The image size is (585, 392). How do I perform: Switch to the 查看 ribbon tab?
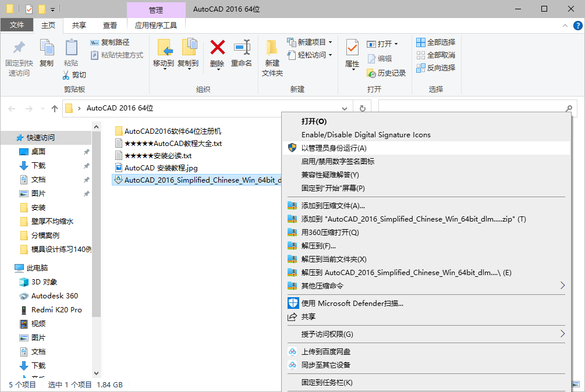click(x=110, y=26)
